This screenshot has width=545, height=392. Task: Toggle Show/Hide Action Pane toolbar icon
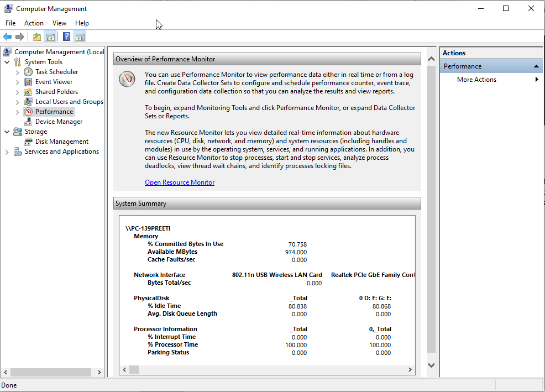tap(80, 37)
